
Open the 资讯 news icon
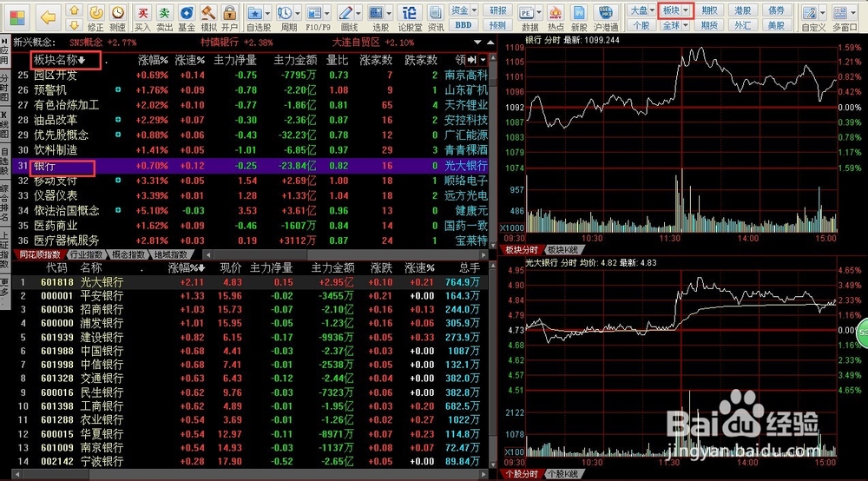[x=436, y=12]
